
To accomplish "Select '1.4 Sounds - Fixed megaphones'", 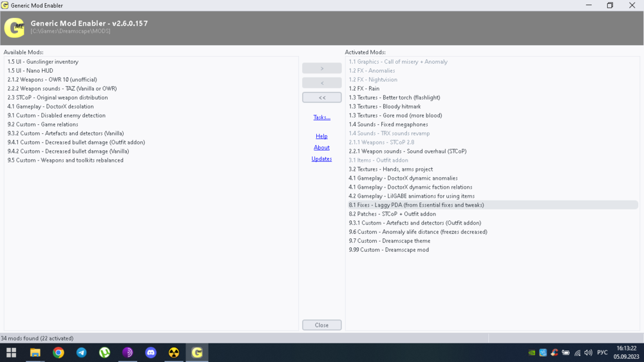I will pyautogui.click(x=388, y=124).
